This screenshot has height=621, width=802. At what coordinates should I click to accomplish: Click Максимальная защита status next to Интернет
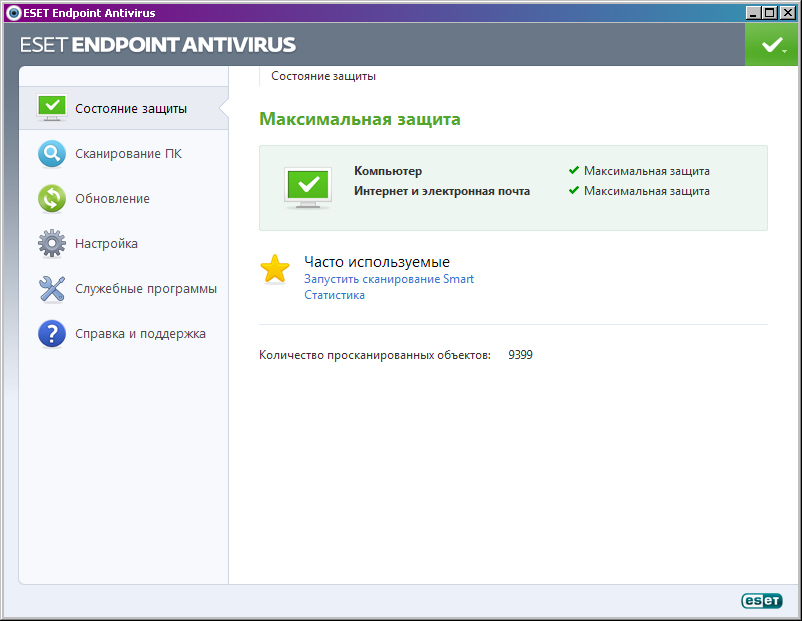click(x=647, y=191)
